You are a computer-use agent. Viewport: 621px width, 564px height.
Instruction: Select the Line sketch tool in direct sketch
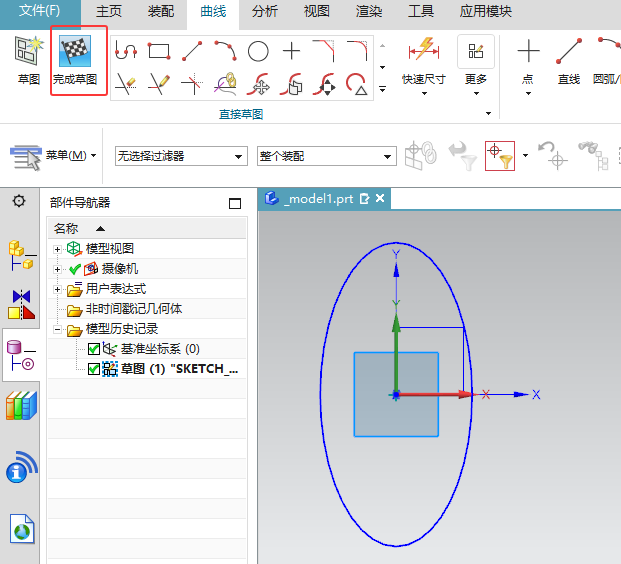[192, 51]
